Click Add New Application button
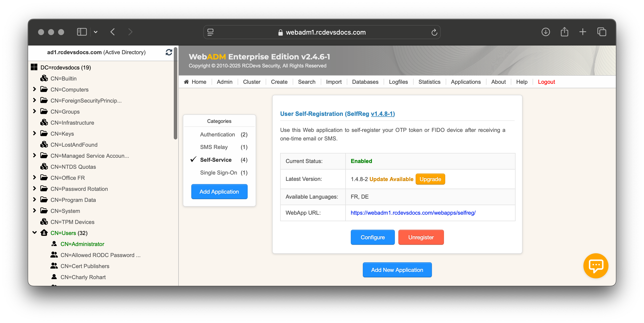This screenshot has height=323, width=644. coord(397,270)
